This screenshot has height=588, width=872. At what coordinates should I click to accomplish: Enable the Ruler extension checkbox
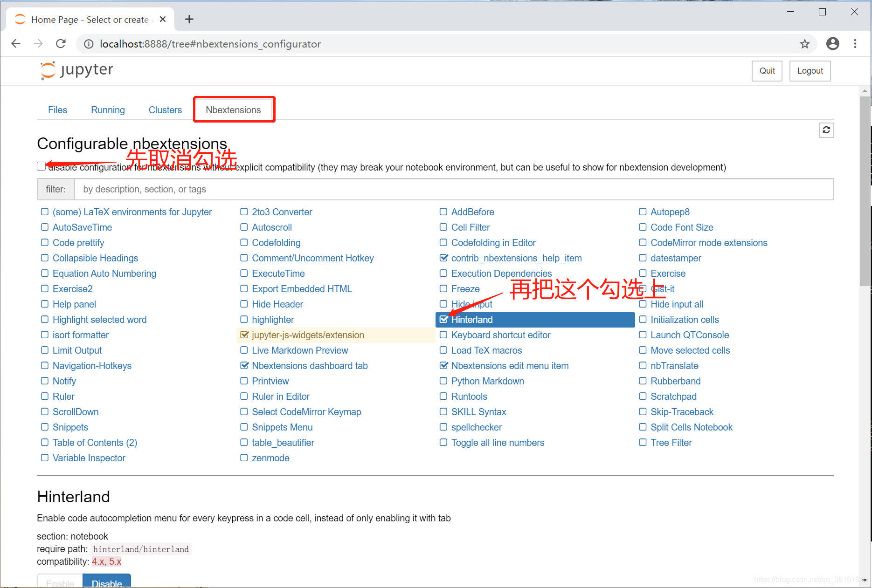coord(45,397)
